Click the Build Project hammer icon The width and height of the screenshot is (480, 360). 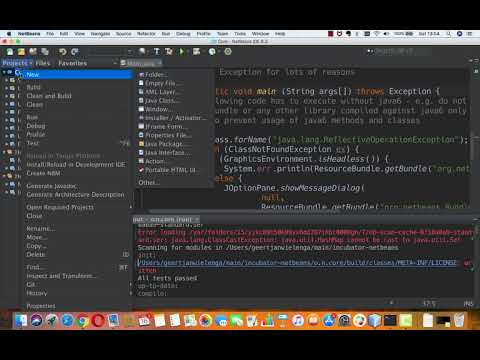tap(157, 52)
